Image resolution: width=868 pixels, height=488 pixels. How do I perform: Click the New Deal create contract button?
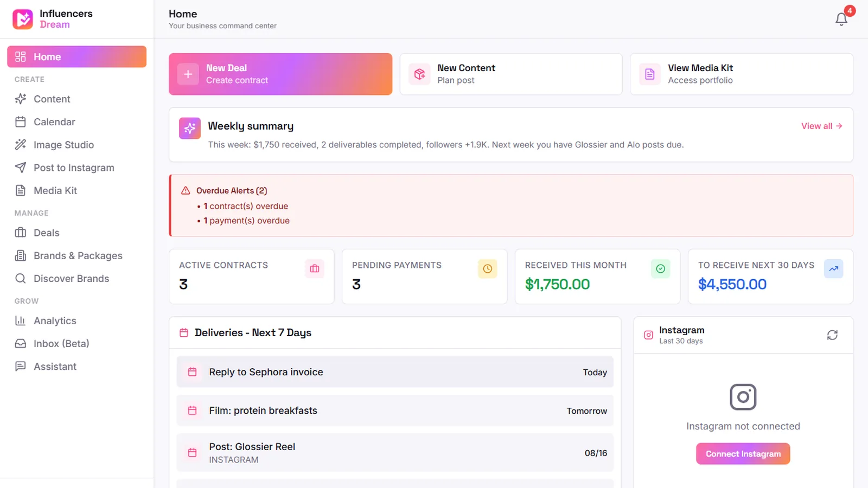[280, 74]
